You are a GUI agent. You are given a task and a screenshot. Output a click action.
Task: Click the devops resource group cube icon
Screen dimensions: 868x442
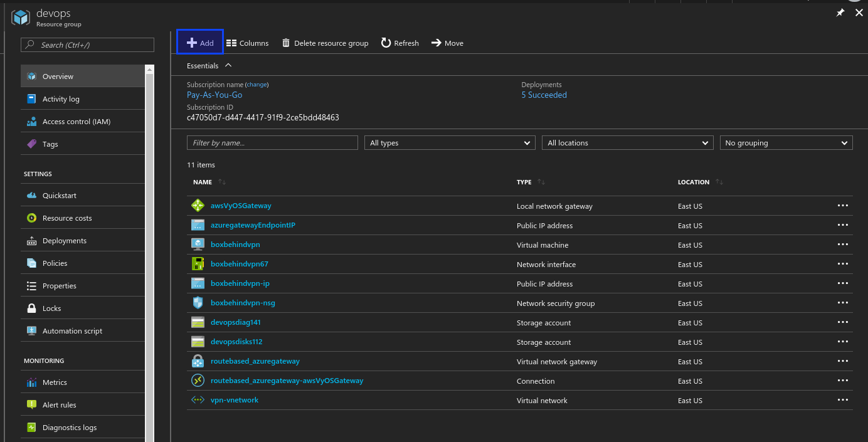21,17
